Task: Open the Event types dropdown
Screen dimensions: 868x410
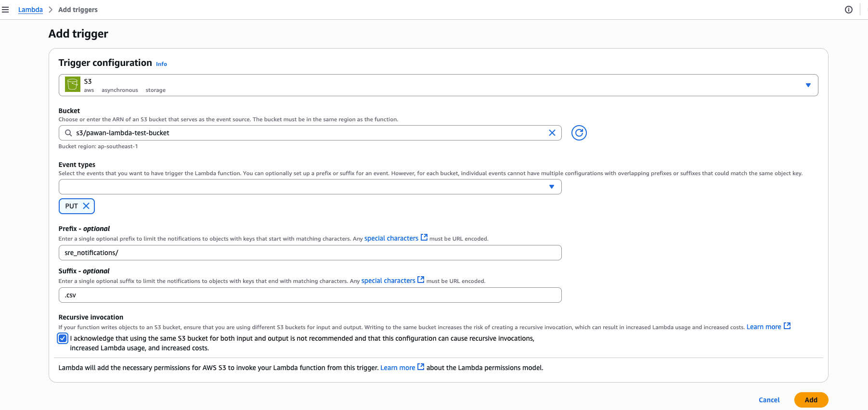Action: click(310, 187)
